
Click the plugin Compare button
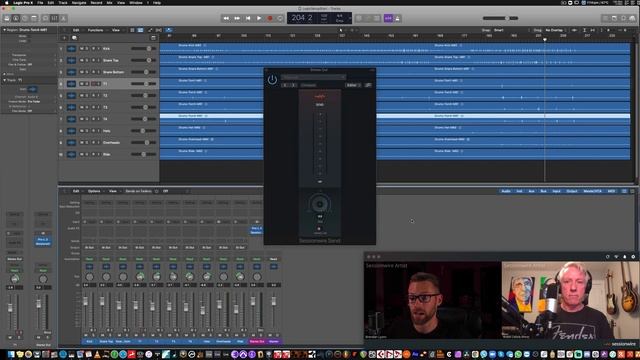[x=309, y=85]
